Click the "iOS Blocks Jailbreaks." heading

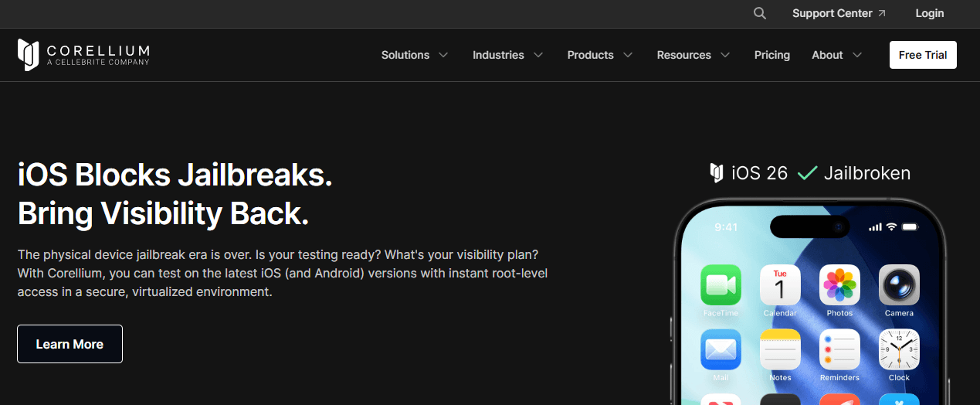175,175
